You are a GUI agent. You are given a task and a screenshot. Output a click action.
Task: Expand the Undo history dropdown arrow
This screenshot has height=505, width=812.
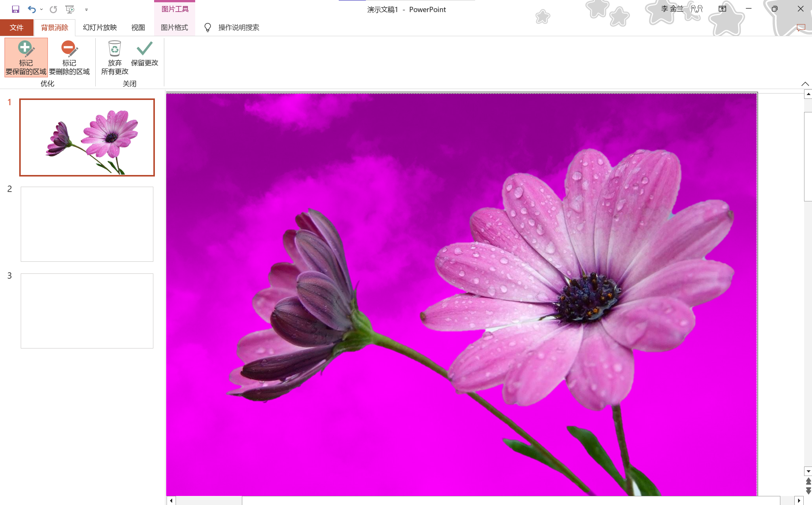(x=41, y=9)
